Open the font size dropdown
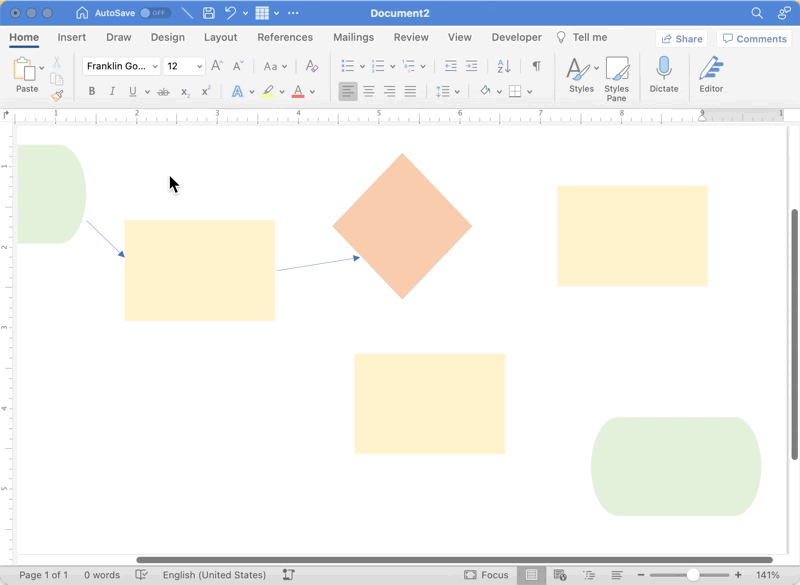This screenshot has height=585, width=800. (197, 66)
